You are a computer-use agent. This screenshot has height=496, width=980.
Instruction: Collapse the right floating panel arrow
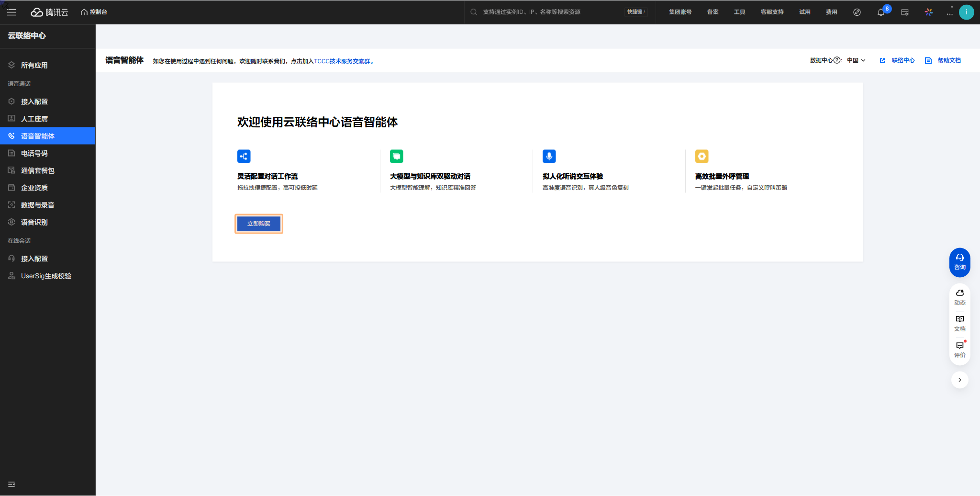[x=959, y=380]
